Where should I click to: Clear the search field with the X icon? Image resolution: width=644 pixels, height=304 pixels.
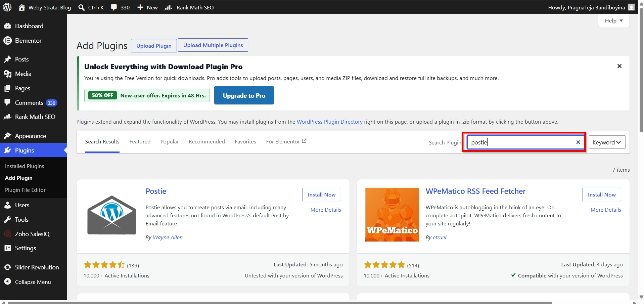[578, 142]
